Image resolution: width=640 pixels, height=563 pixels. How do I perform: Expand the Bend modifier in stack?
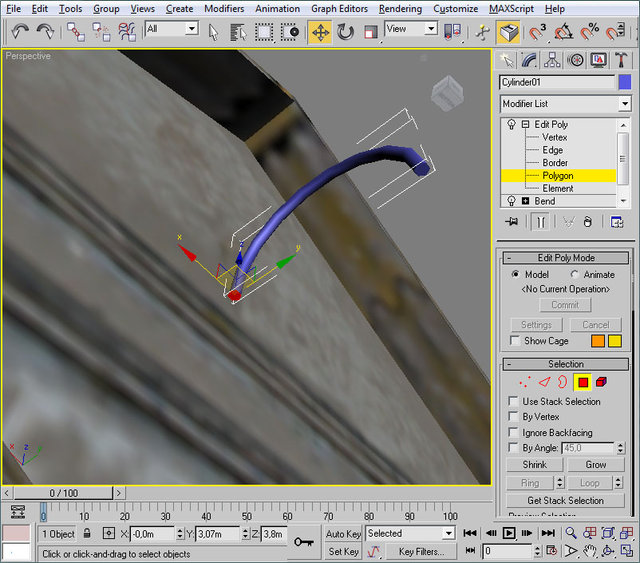[x=525, y=201]
